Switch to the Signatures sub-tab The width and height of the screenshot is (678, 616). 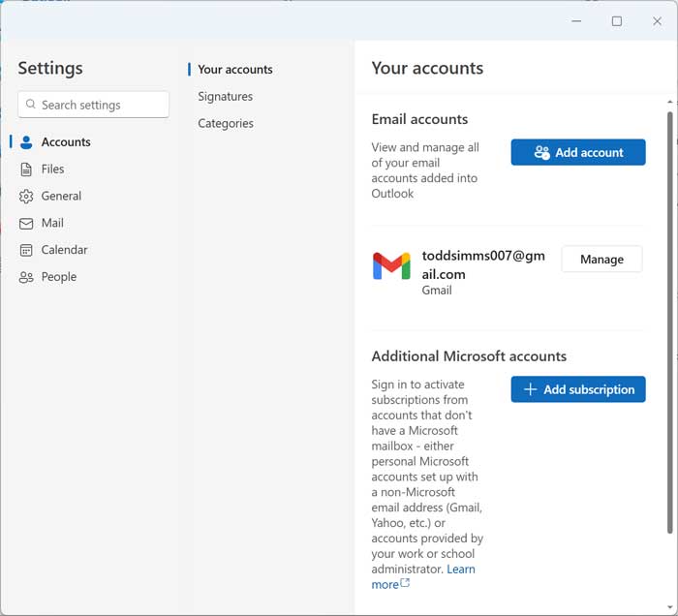[x=226, y=97]
